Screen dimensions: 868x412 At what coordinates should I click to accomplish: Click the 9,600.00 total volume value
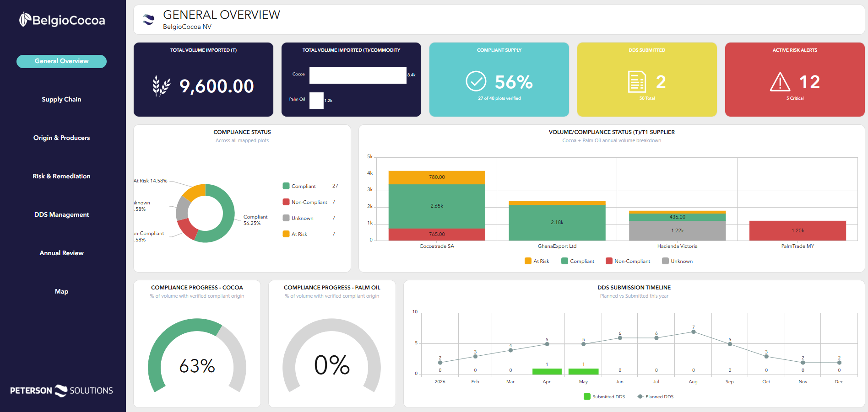[x=217, y=86]
